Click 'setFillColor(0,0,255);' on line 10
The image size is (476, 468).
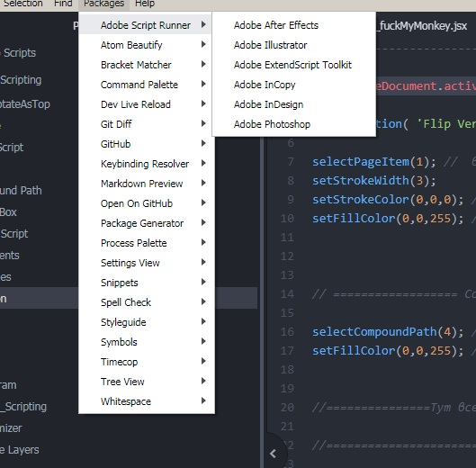tap(388, 219)
